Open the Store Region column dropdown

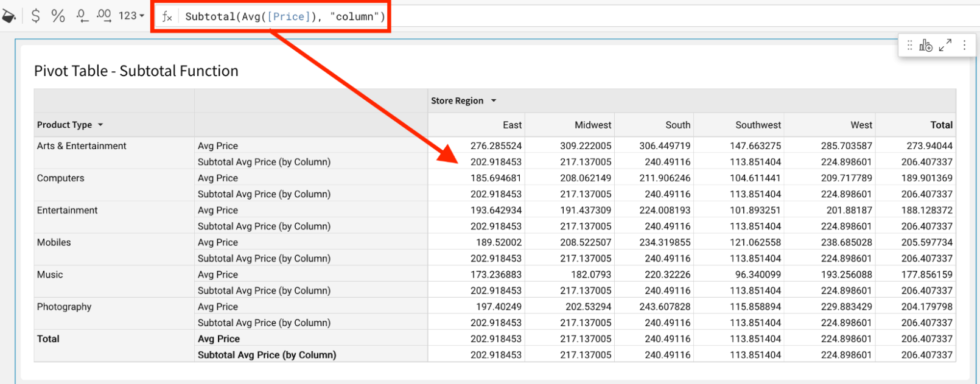click(x=494, y=101)
